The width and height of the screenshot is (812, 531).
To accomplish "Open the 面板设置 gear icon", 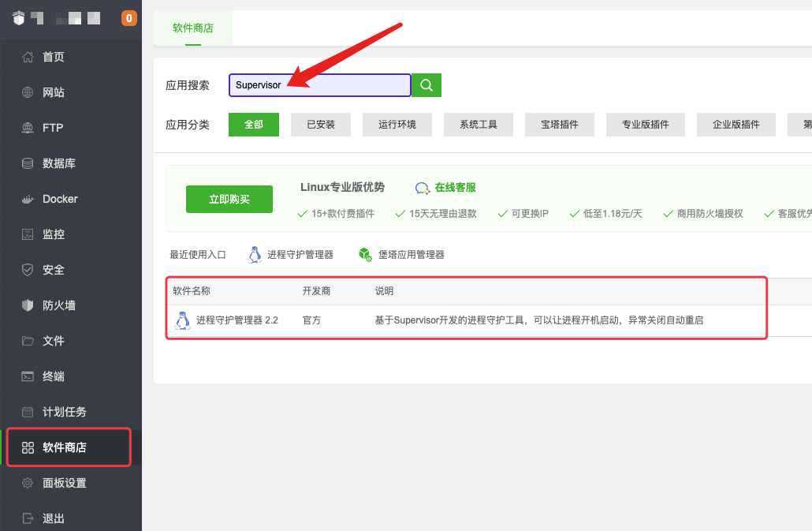I will [x=28, y=483].
